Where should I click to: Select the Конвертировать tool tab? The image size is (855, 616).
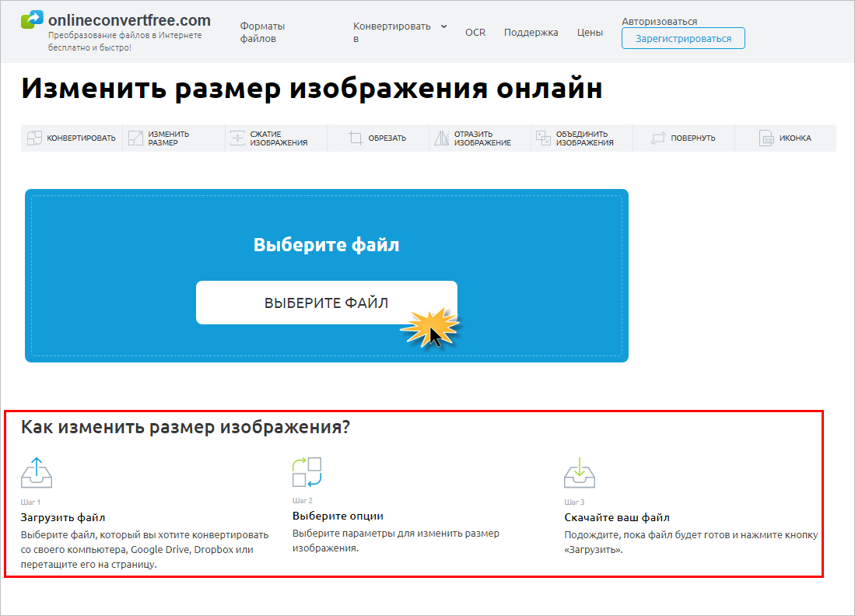coord(72,138)
